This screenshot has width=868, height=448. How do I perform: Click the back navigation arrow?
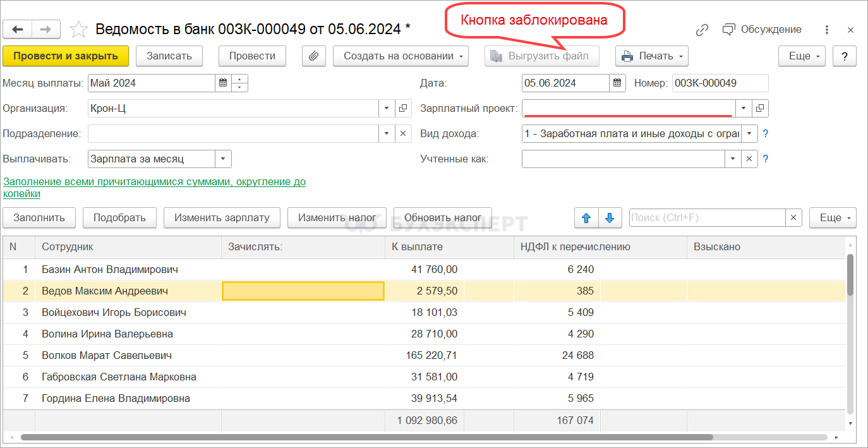(18, 30)
